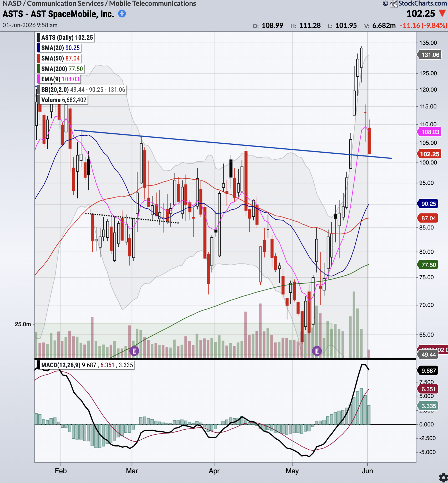Click the low value '101.95'
Image resolution: width=448 pixels, height=483 pixels.
[x=346, y=26]
